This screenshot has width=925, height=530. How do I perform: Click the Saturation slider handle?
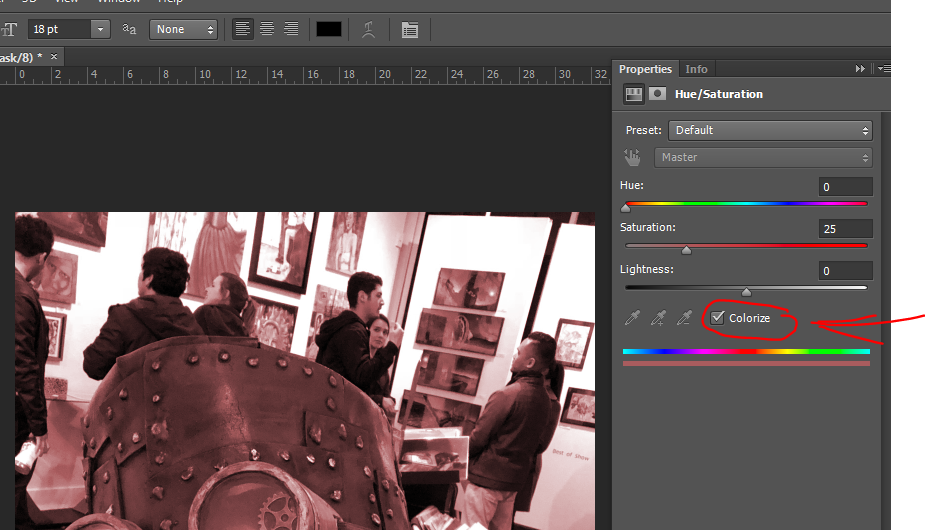pos(686,250)
